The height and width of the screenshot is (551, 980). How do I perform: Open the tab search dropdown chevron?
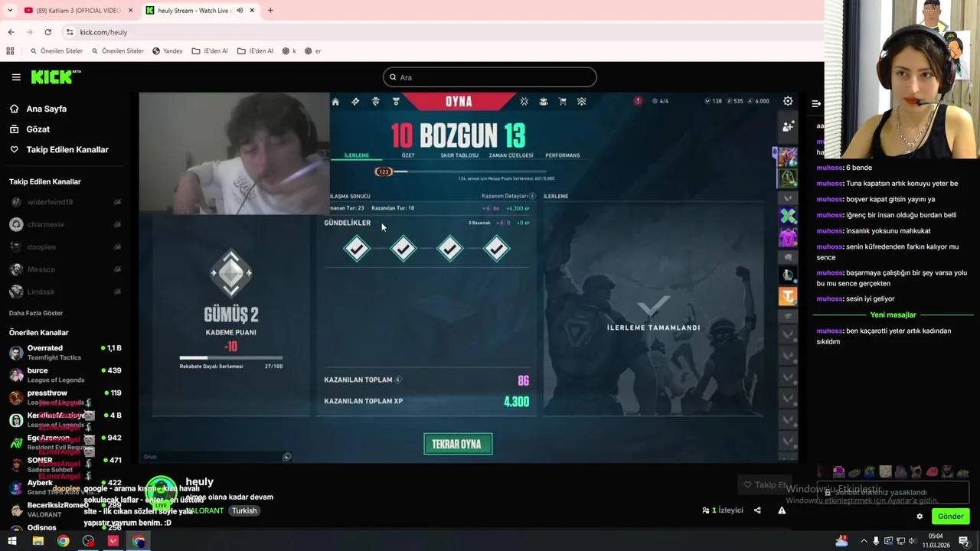point(10,11)
